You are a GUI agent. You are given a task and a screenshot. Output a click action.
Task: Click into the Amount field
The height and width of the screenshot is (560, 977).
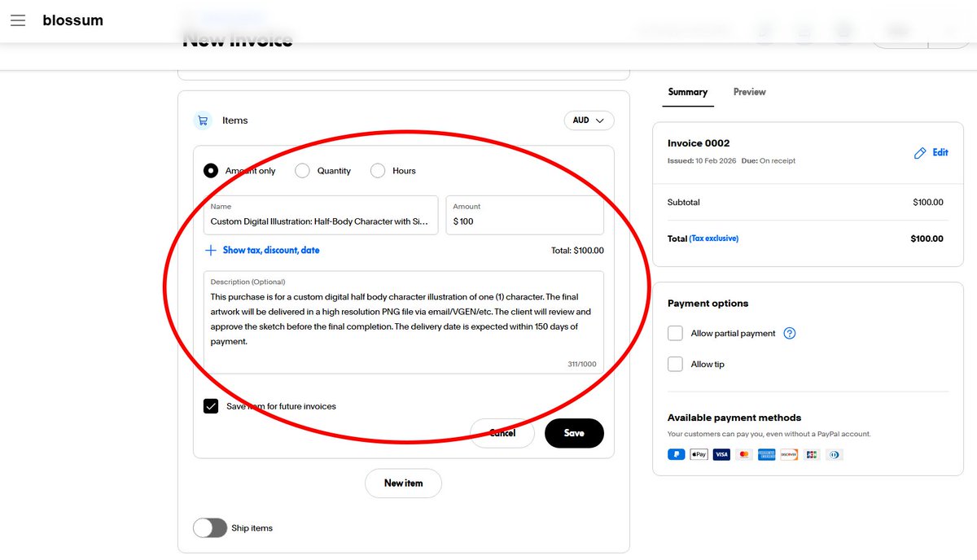tap(525, 215)
